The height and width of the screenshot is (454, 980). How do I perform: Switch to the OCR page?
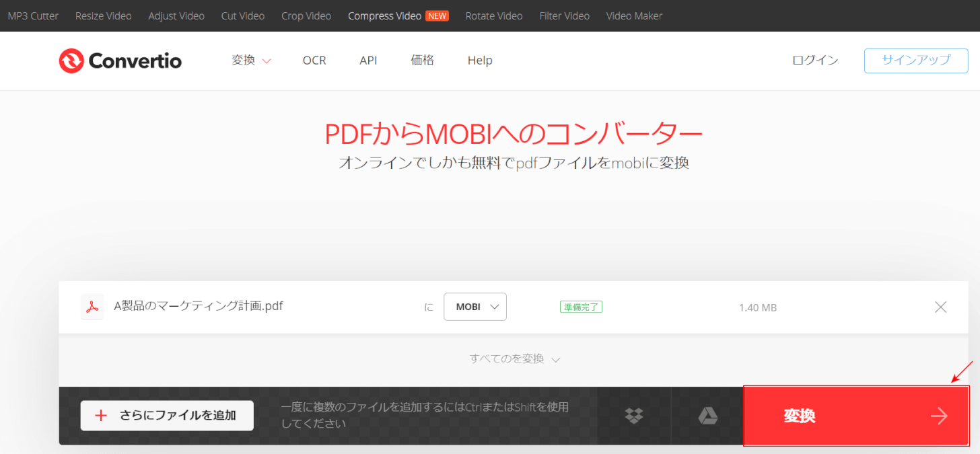314,60
